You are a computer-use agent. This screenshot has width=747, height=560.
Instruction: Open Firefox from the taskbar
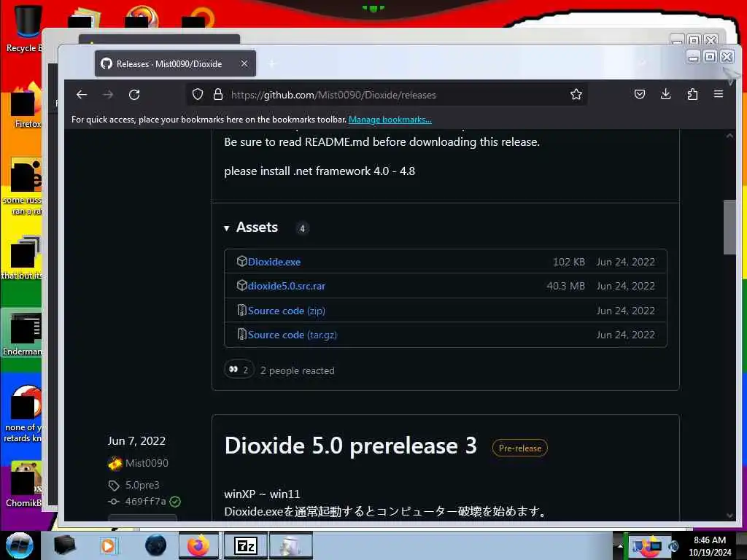pos(198,545)
